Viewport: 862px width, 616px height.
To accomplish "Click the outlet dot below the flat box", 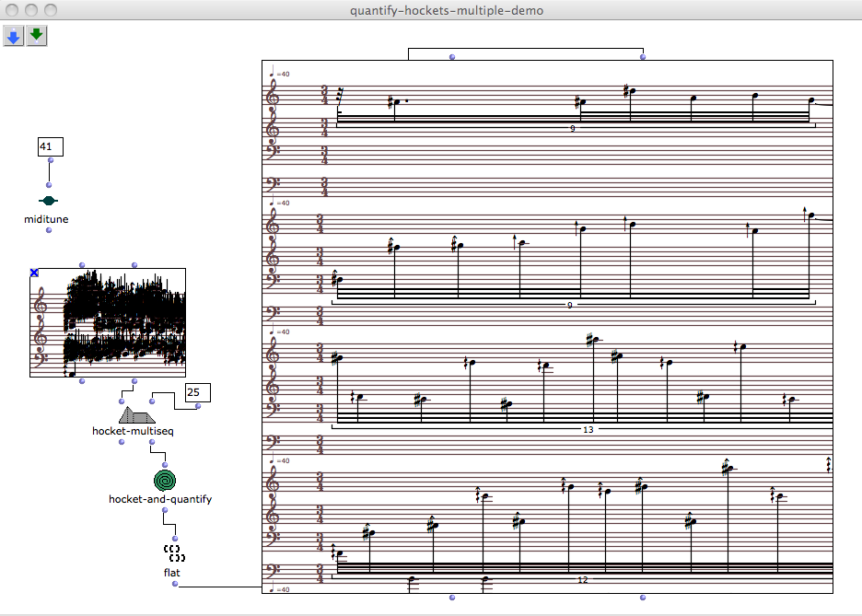I will click(x=174, y=584).
